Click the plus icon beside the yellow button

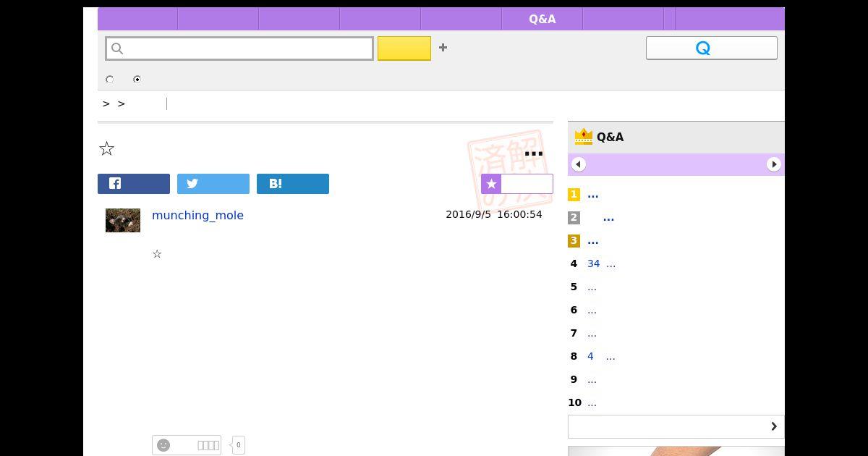point(443,48)
